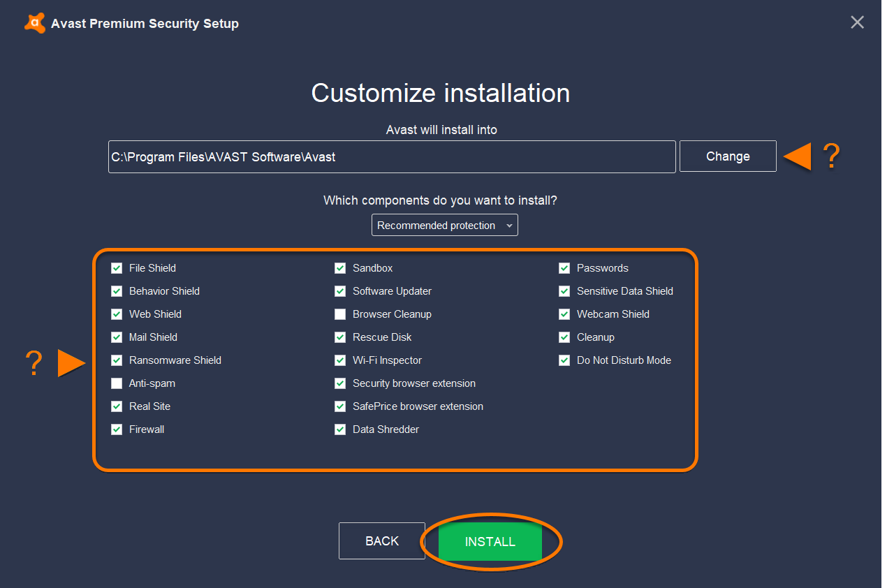The height and width of the screenshot is (588, 894).
Task: Open the Recommended protection dropdown
Action: coord(445,226)
